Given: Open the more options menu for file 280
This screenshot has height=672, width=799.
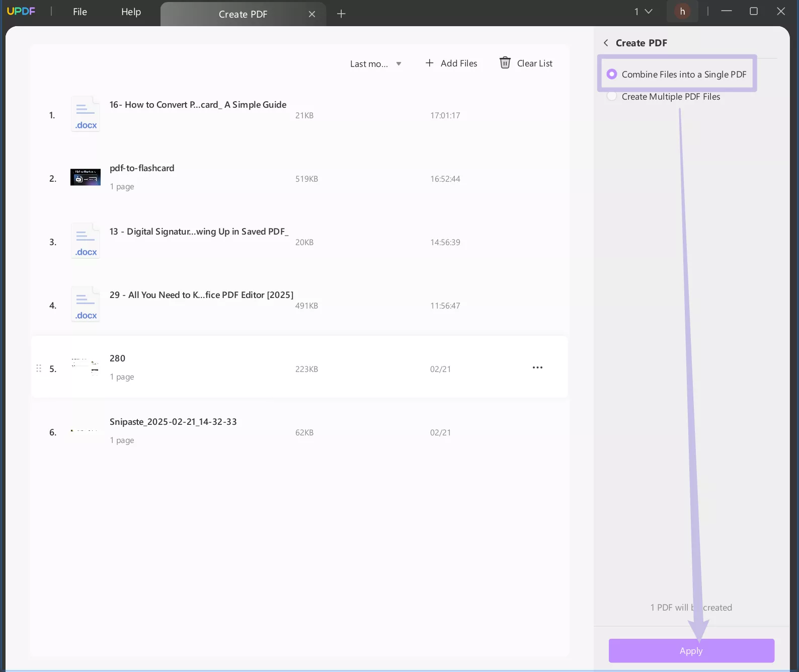Looking at the screenshot, I should point(537,367).
